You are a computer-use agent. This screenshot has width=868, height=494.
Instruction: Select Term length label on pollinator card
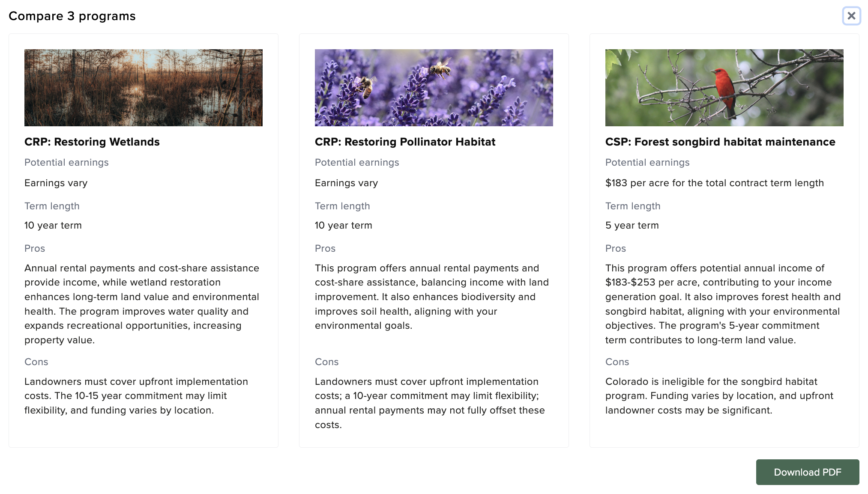[342, 206]
